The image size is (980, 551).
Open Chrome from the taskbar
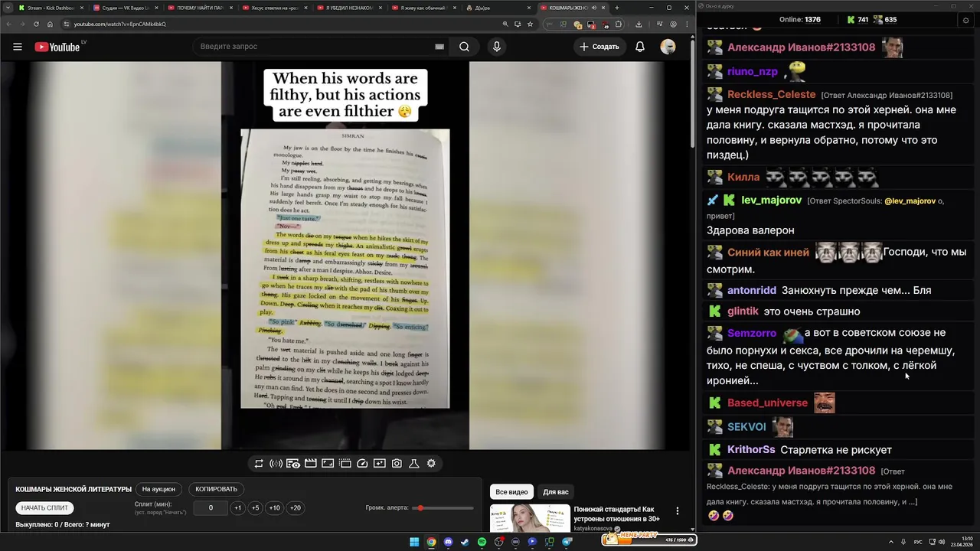coord(431,542)
